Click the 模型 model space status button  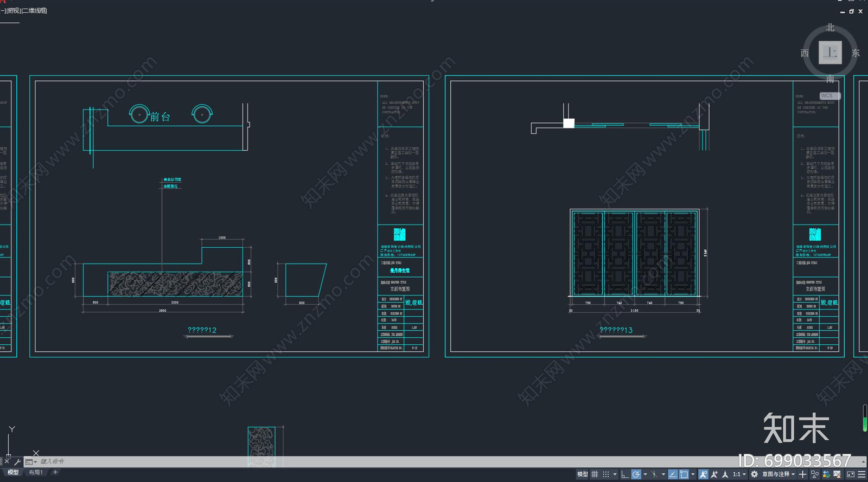[583, 474]
